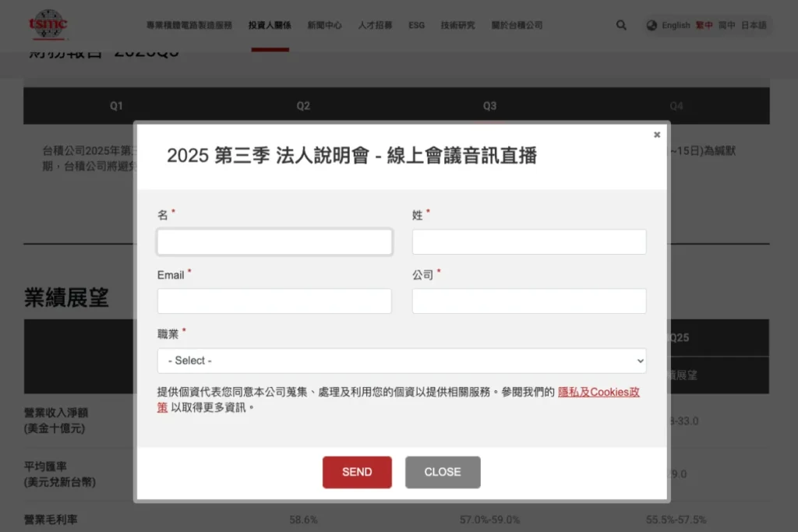Click the 名 first name field
This screenshot has height=532, width=798.
pyautogui.click(x=274, y=241)
